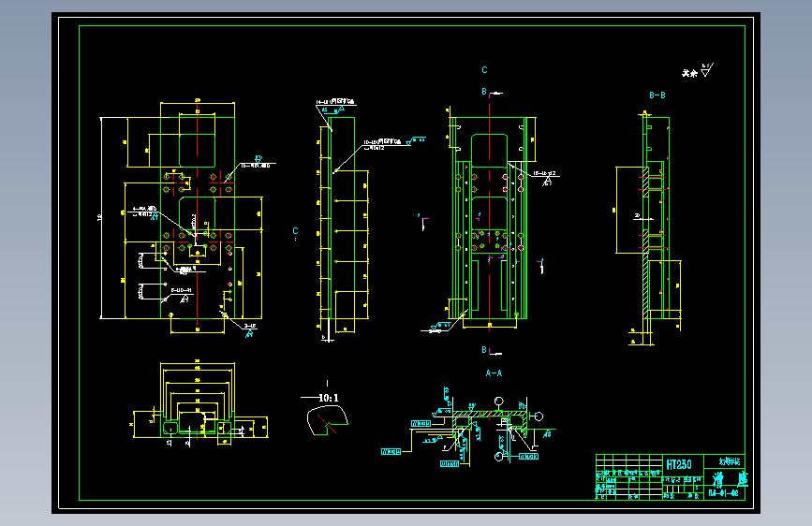Select the 滑座 part name in title block
The height and width of the screenshot is (526, 812).
click(x=730, y=479)
